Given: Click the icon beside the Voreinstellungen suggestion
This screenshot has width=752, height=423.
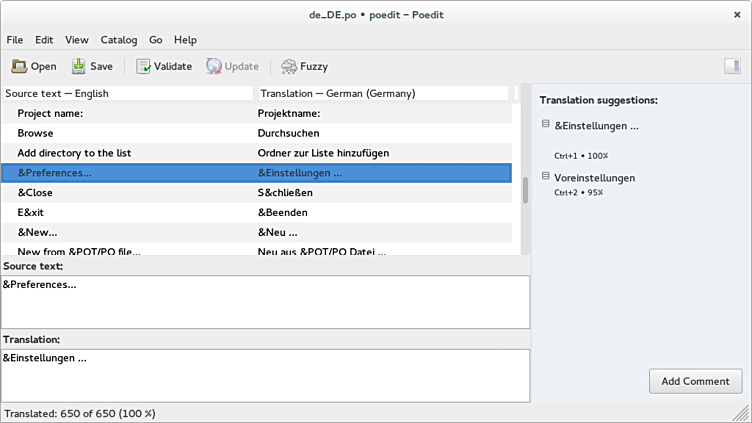Looking at the screenshot, I should [x=546, y=176].
